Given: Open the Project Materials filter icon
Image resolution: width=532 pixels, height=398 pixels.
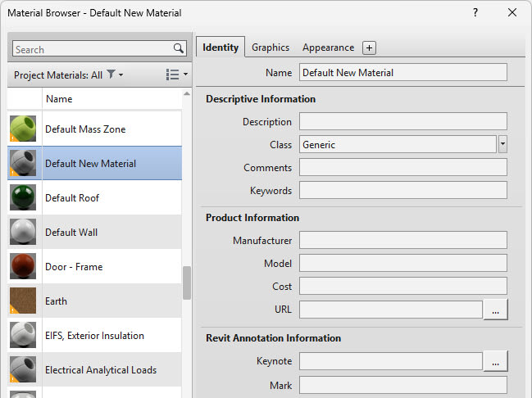Looking at the screenshot, I should click(x=111, y=75).
